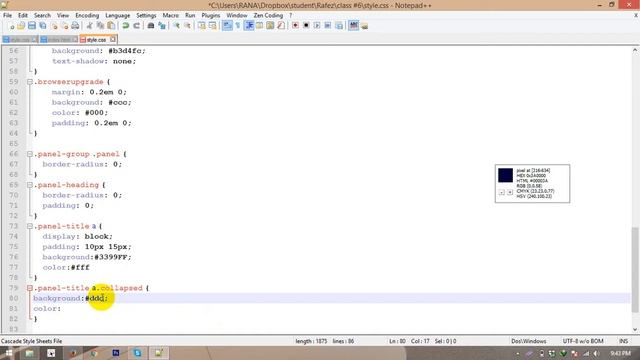This screenshot has width=640, height=360.
Task: Click the right small button in color picker
Action: pos(510,192)
